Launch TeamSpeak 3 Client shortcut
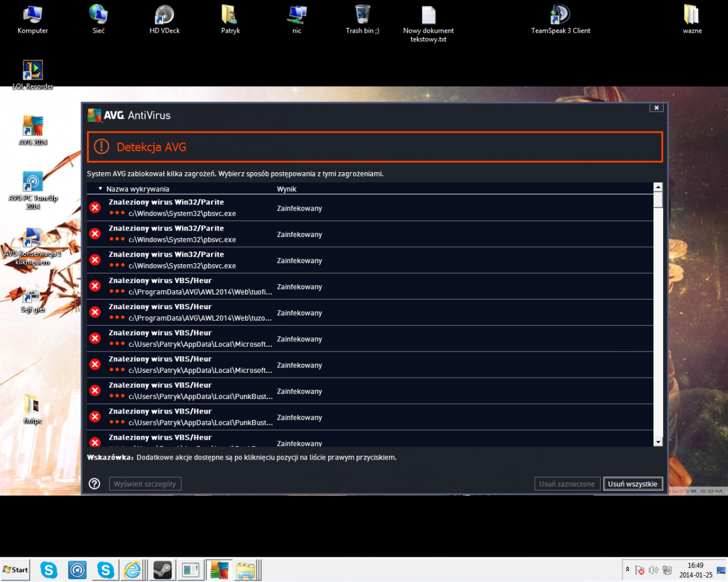 tap(561, 18)
